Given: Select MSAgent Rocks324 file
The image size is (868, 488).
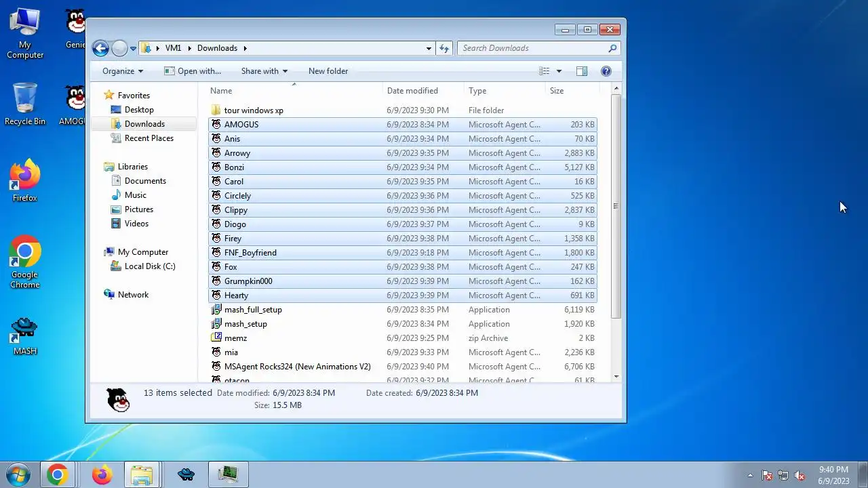Looking at the screenshot, I should [297, 367].
